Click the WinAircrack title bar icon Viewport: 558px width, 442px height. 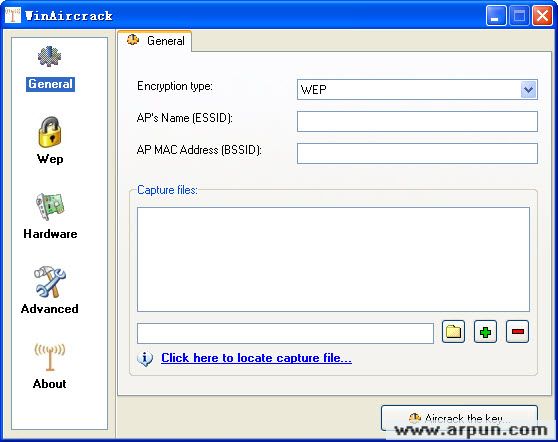13,15
